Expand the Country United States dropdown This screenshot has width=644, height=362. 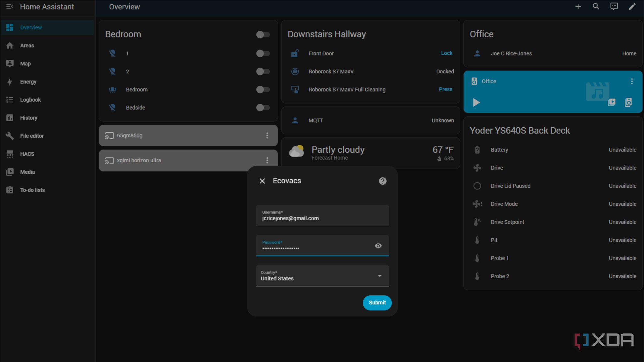point(322,276)
